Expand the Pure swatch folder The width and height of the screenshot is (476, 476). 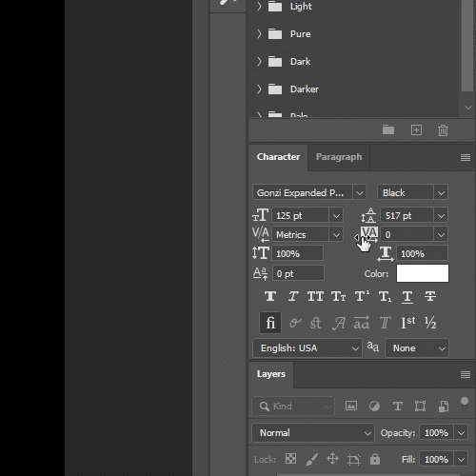[259, 33]
